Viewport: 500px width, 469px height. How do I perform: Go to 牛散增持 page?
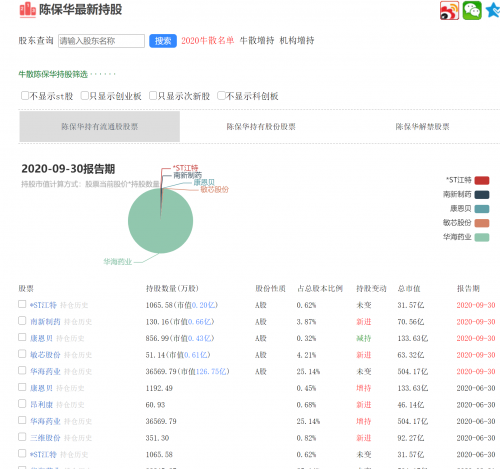(x=257, y=41)
